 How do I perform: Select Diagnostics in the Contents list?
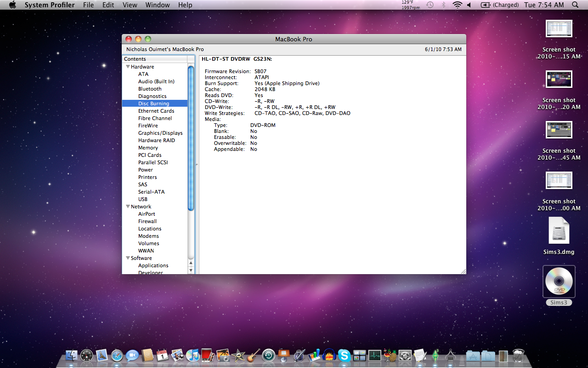(x=153, y=96)
